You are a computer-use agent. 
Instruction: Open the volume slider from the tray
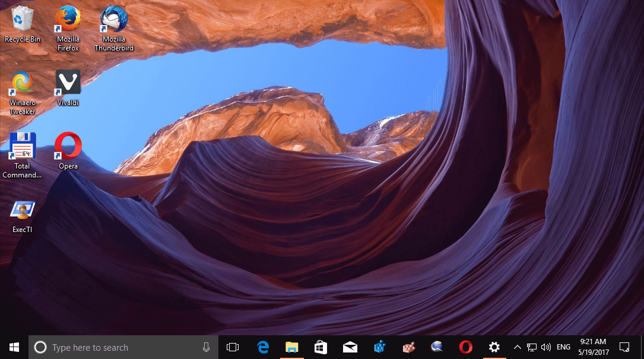coord(545,347)
